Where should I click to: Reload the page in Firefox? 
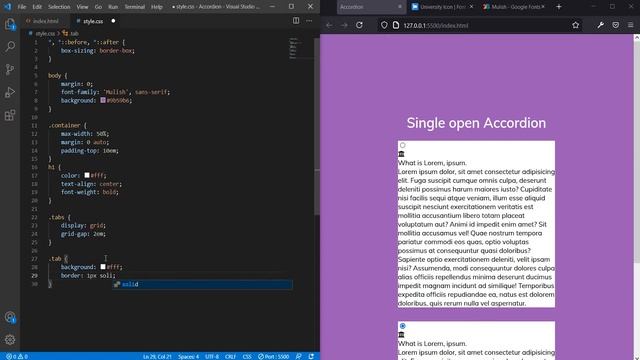click(x=359, y=25)
